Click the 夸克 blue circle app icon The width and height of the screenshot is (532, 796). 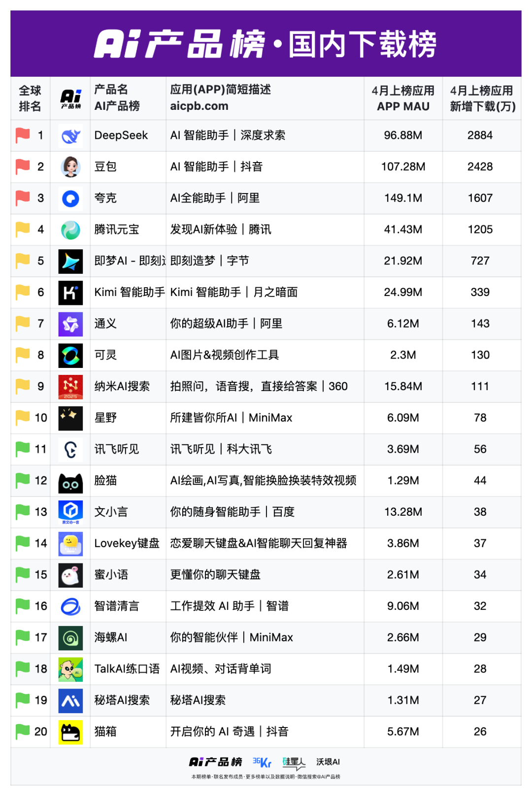point(70,199)
